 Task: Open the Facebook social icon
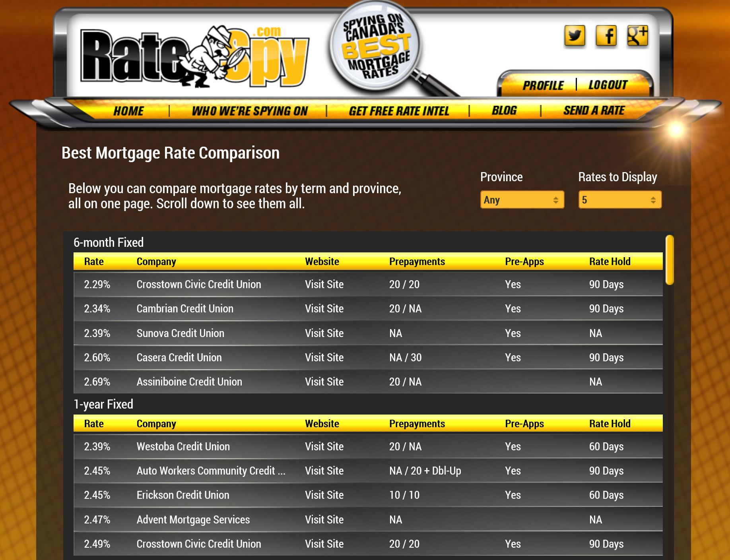(606, 36)
